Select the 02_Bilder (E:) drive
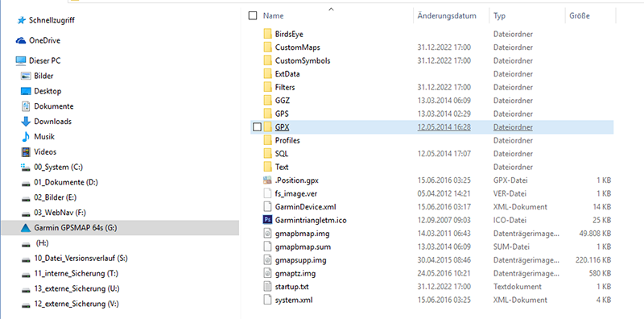This screenshot has width=644, height=319. [54, 197]
